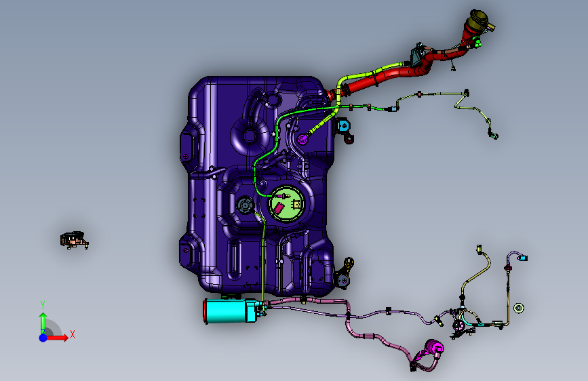The image size is (588, 381).
Task: Select the olive filler cap at pipe end
Action: 479,20
